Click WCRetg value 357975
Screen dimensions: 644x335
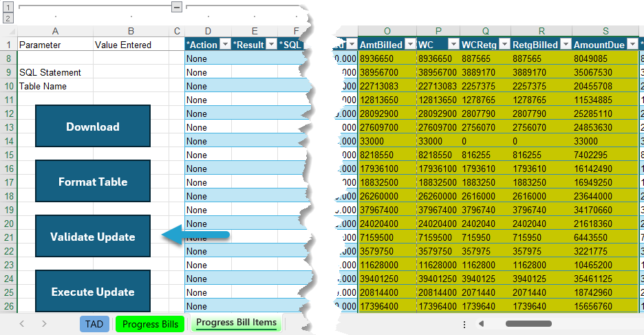pyautogui.click(x=486, y=251)
